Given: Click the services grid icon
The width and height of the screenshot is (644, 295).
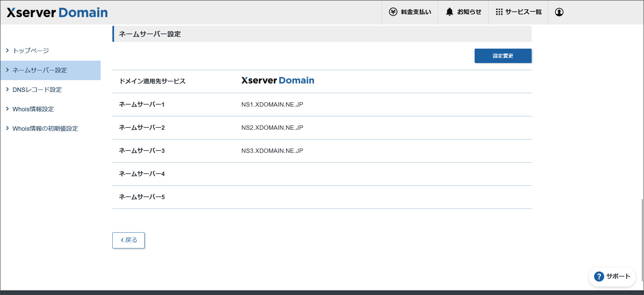Looking at the screenshot, I should point(499,12).
